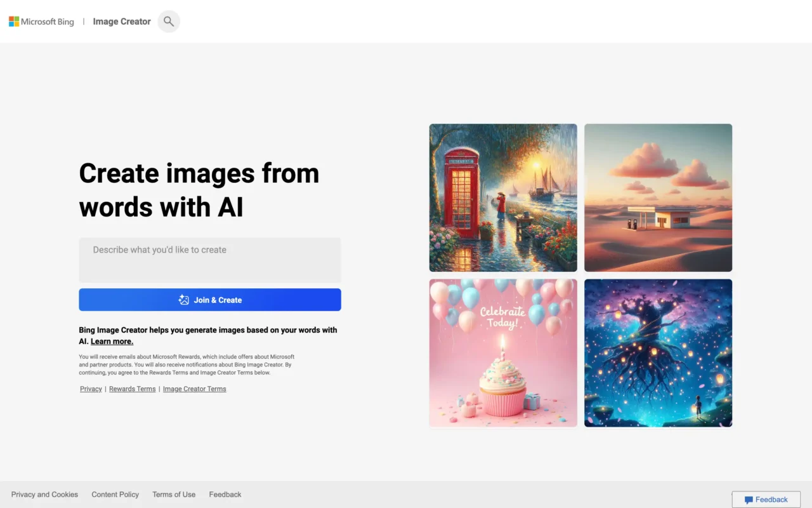Focus the "Describe what you'd like to create" box
This screenshot has height=508, width=812.
(x=210, y=260)
